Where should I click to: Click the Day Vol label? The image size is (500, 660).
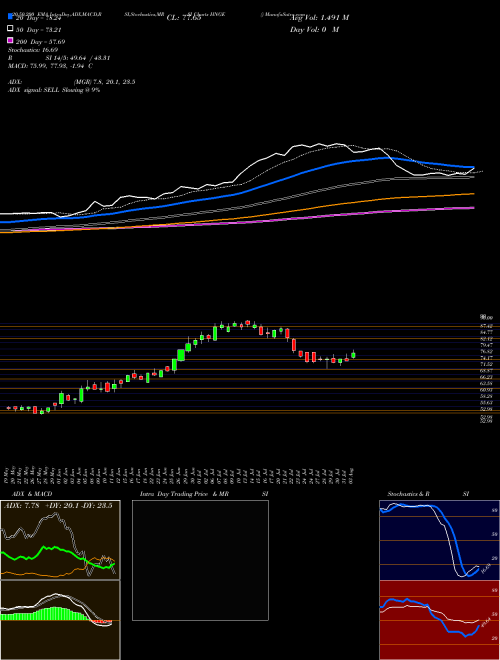click(x=314, y=29)
